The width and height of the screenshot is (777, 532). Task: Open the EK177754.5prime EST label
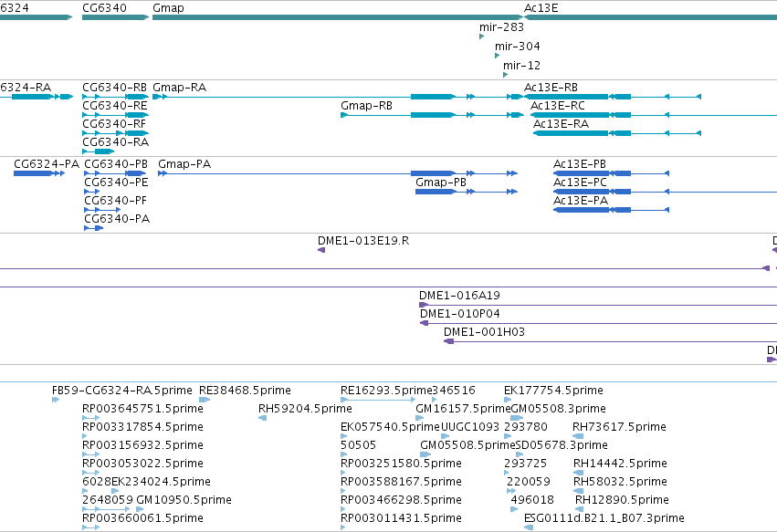point(553,391)
